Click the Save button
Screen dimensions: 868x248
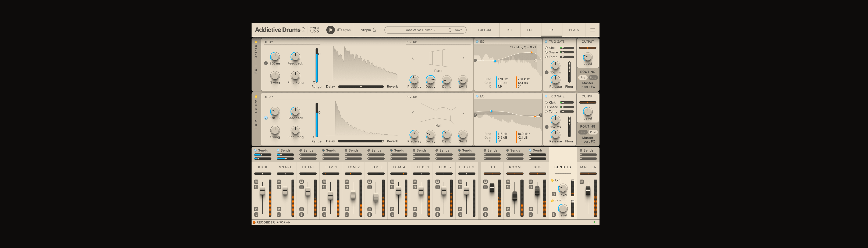[460, 30]
